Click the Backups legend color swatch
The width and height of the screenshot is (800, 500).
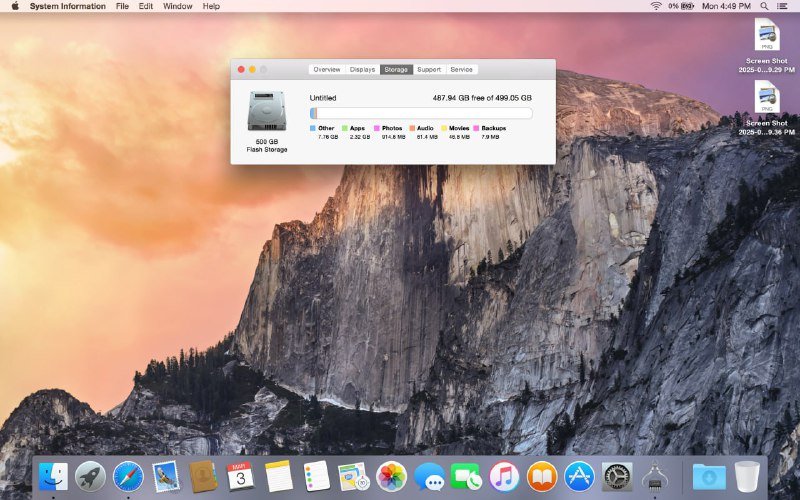(476, 129)
